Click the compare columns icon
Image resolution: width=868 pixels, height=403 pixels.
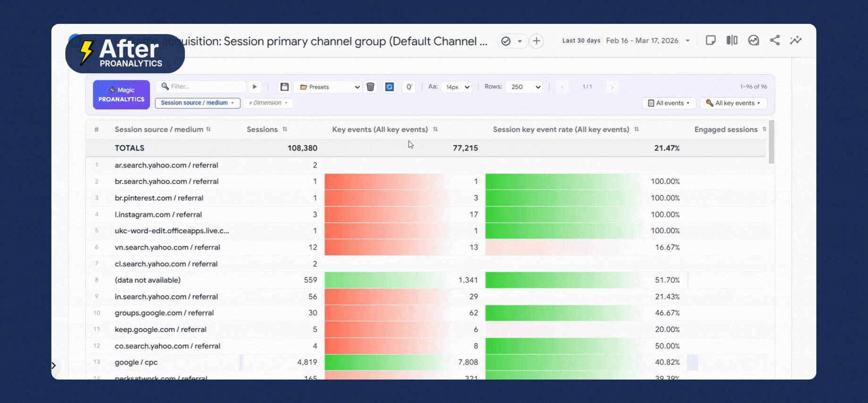732,41
